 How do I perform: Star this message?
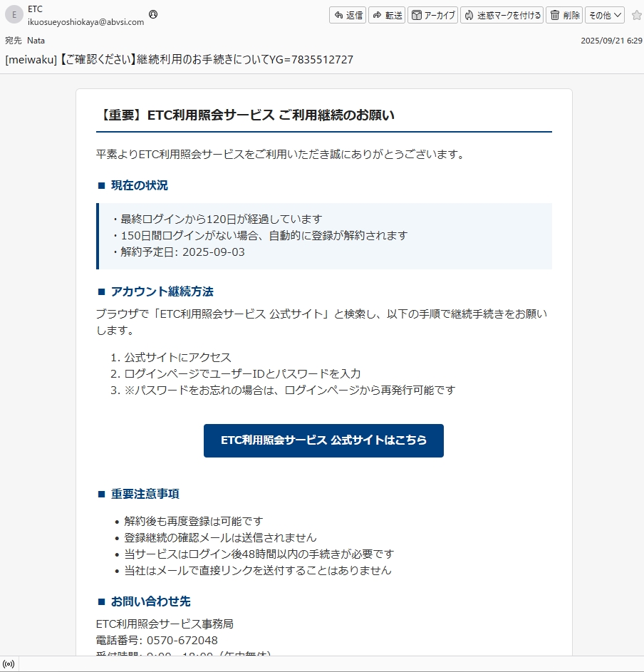[x=636, y=15]
